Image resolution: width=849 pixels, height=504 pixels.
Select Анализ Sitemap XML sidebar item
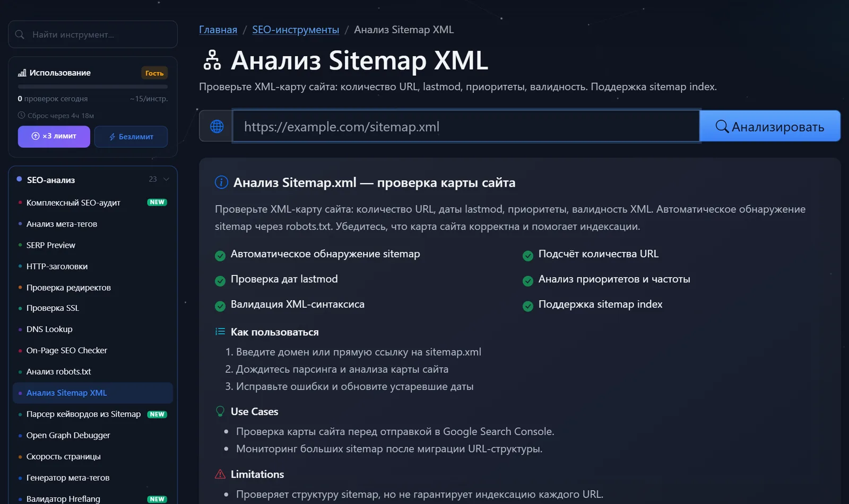point(93,393)
